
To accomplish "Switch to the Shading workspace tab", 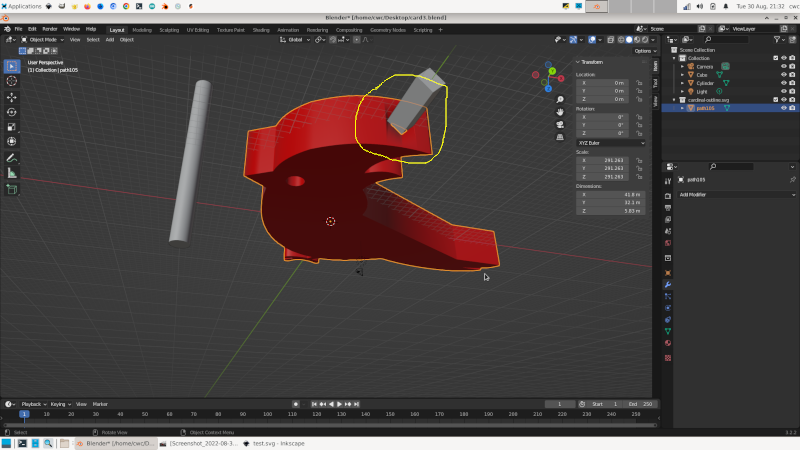I will (x=261, y=30).
